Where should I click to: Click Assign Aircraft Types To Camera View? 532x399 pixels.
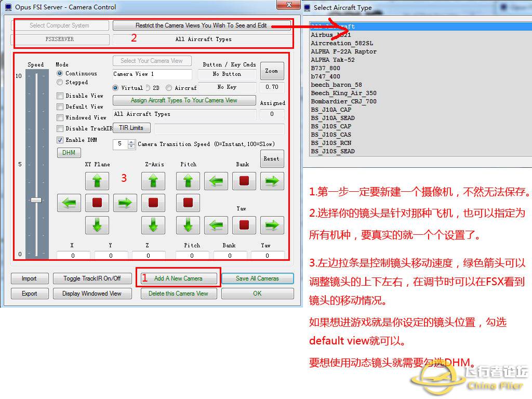[x=184, y=100]
